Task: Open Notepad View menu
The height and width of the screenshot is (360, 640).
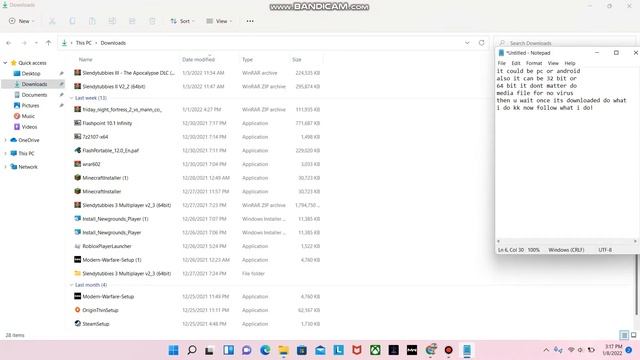Action: tap(553, 63)
